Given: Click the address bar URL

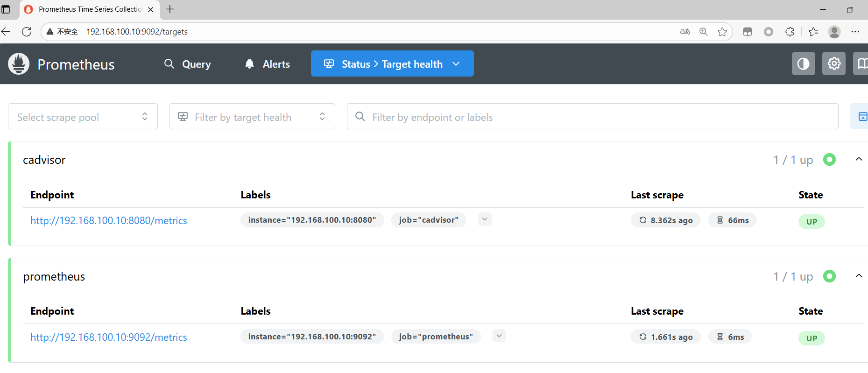Looking at the screenshot, I should pos(137,32).
